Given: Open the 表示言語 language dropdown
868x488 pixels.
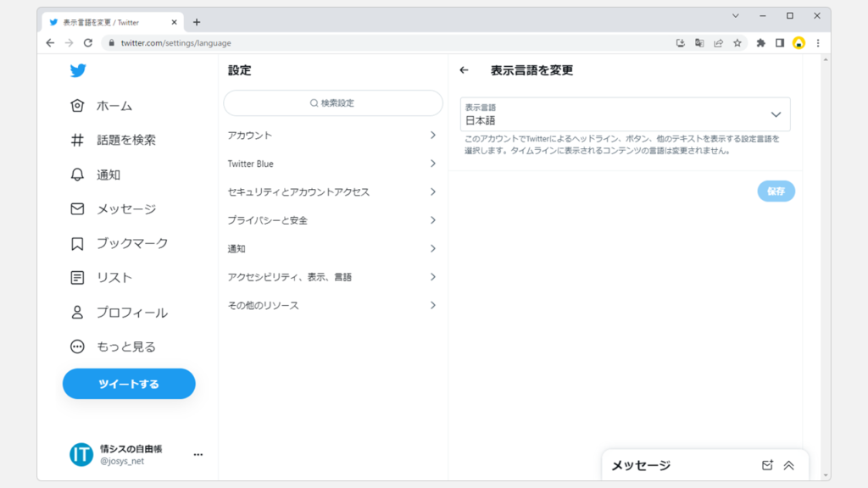Looking at the screenshot, I should pos(625,114).
